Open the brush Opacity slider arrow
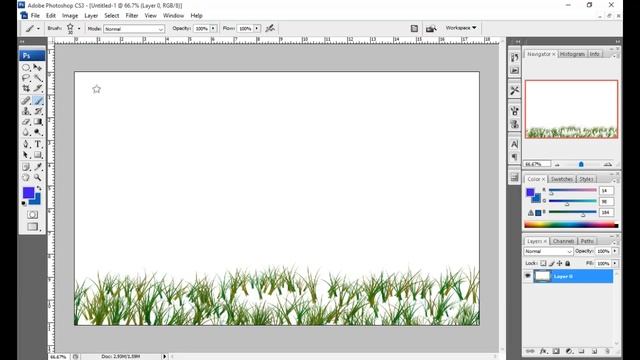This screenshot has height=360, width=640. [213, 29]
